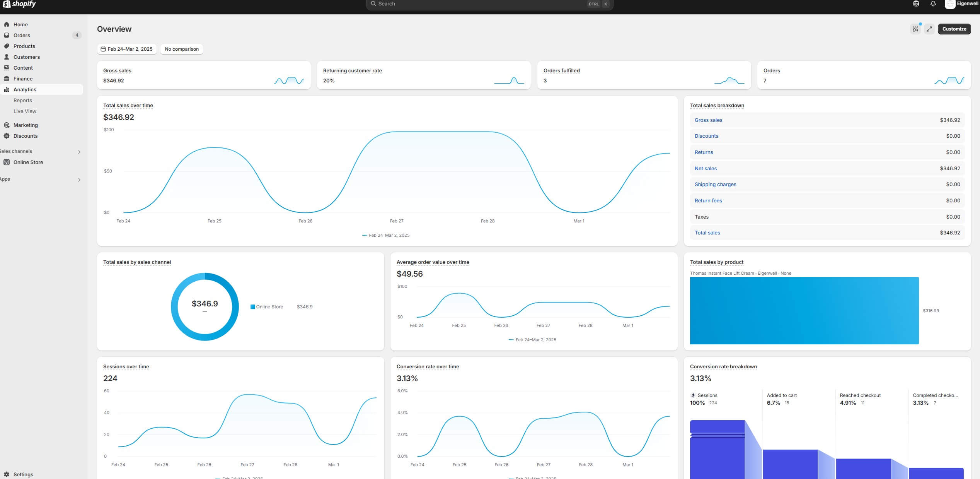Click the Shopify logo icon

(6, 4)
